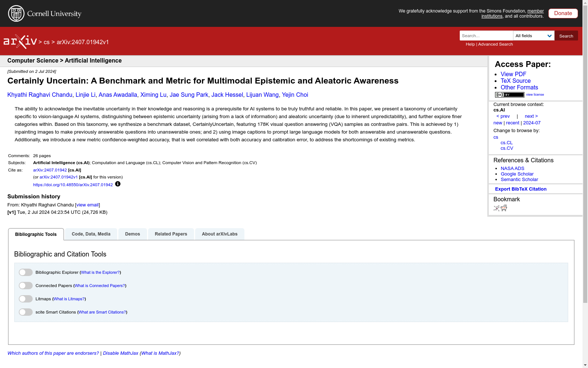The image size is (588, 368).
Task: Click the Donate button
Action: pyautogui.click(x=563, y=13)
